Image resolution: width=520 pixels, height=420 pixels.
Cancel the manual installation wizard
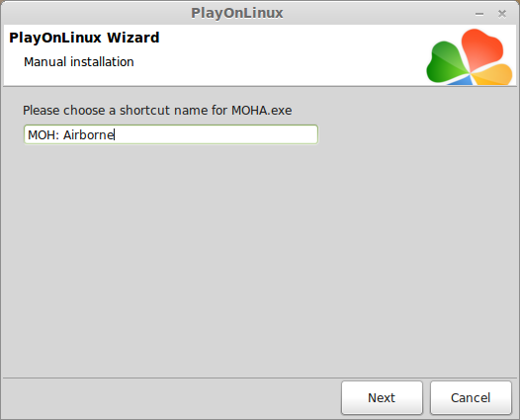(x=471, y=397)
